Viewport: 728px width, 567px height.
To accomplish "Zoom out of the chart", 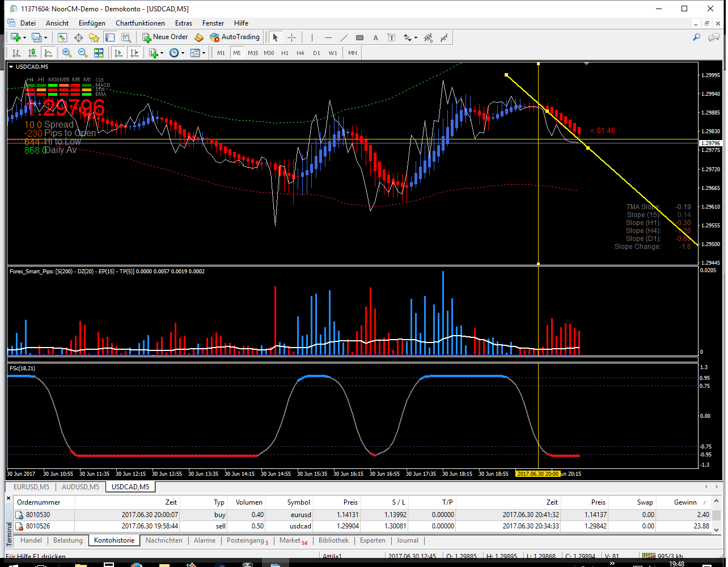I will [83, 53].
